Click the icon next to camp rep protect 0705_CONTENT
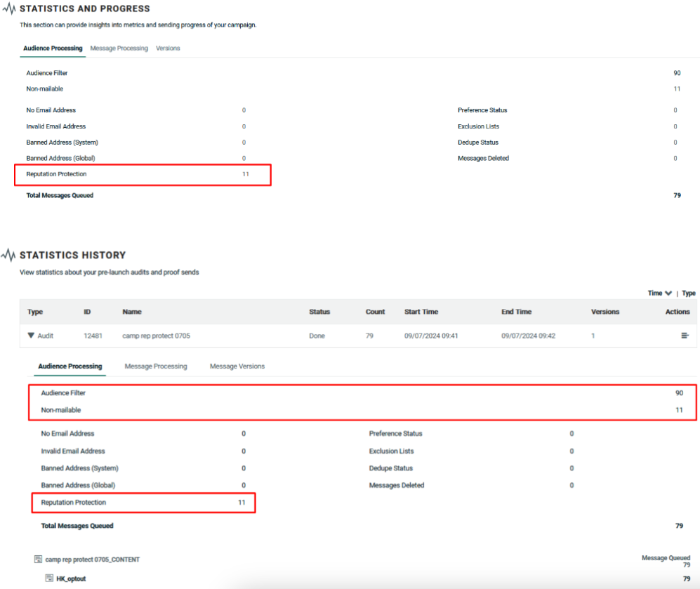The height and width of the screenshot is (589, 700). click(x=38, y=560)
